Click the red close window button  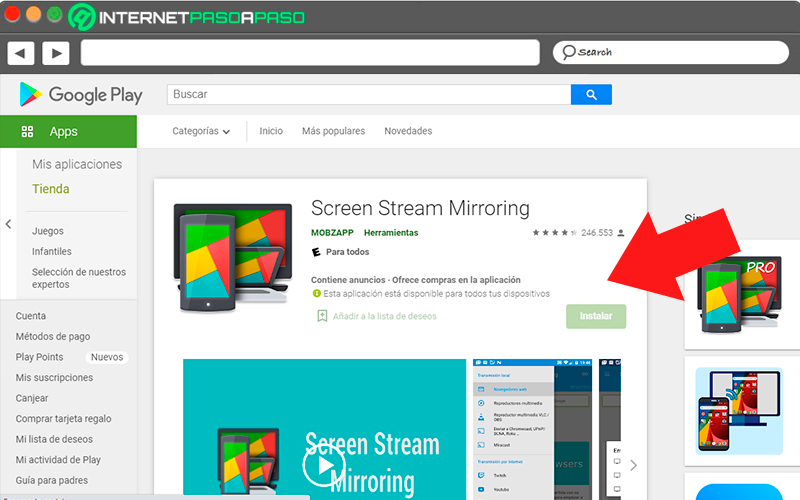point(12,14)
